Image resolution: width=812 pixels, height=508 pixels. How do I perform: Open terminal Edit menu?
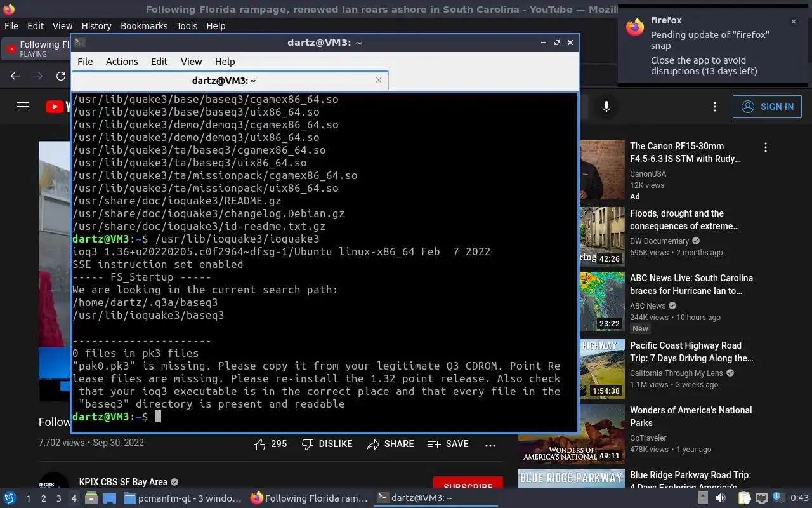[x=159, y=62]
